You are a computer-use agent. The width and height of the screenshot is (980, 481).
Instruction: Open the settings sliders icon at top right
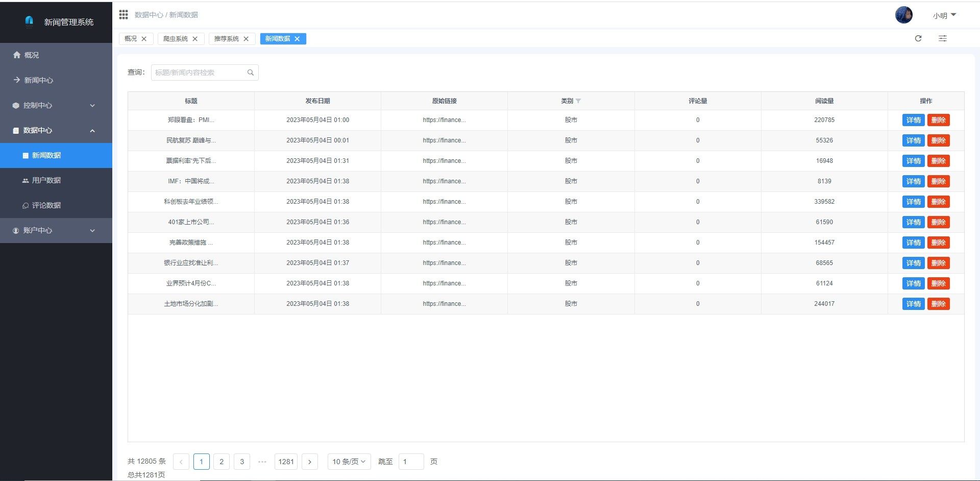(943, 38)
